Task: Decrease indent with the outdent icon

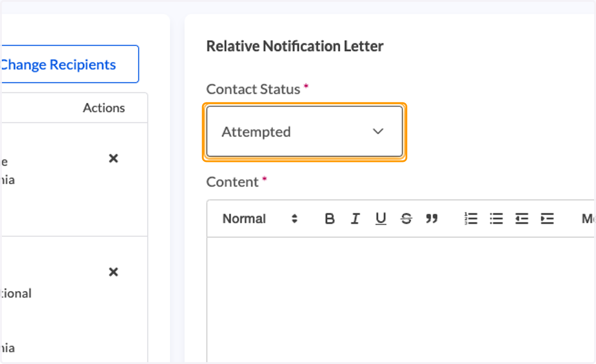Action: (x=521, y=218)
